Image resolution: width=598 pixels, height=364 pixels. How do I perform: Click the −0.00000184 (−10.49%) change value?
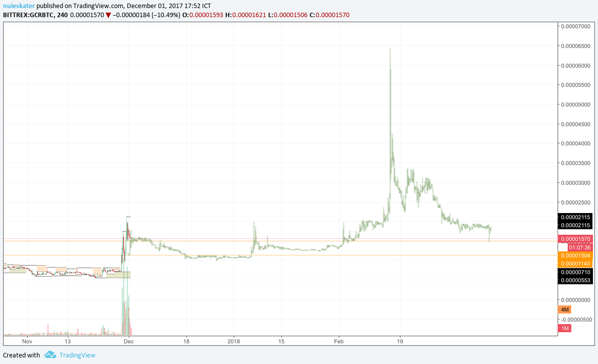[147, 15]
